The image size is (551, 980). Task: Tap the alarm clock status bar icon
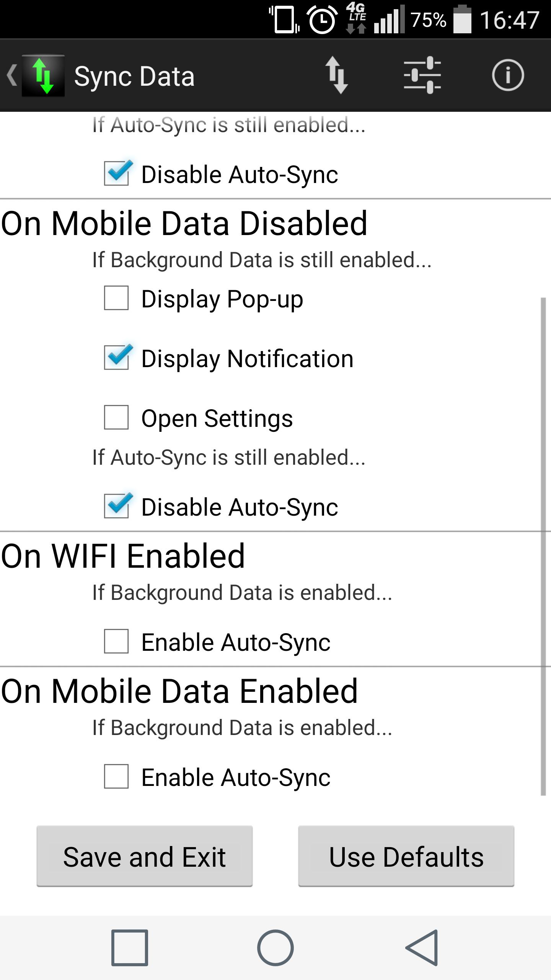click(x=323, y=20)
